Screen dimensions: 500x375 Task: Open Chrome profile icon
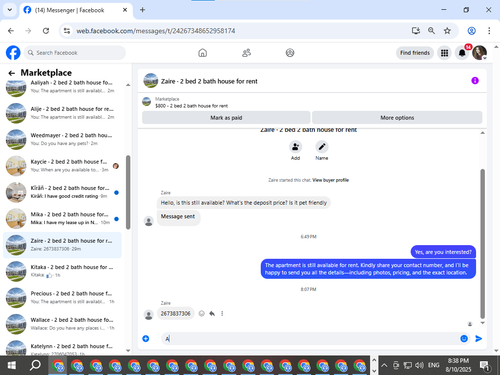coord(471,31)
